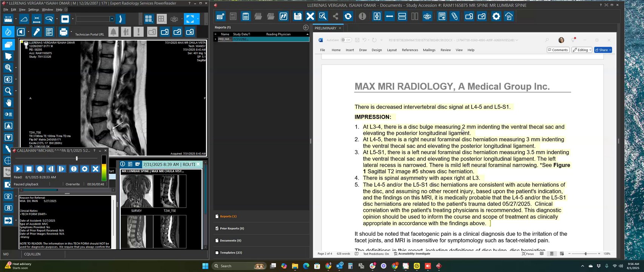Select the PRELIMINARY report tab
This screenshot has width=644, height=272.
(325, 28)
